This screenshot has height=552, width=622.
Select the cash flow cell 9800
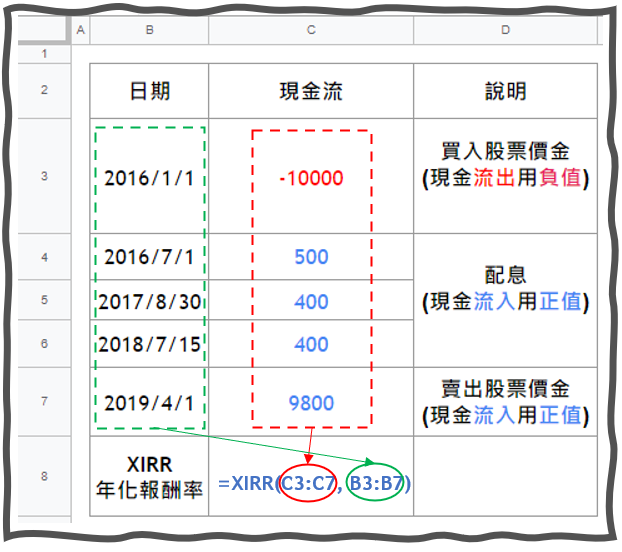click(x=311, y=402)
